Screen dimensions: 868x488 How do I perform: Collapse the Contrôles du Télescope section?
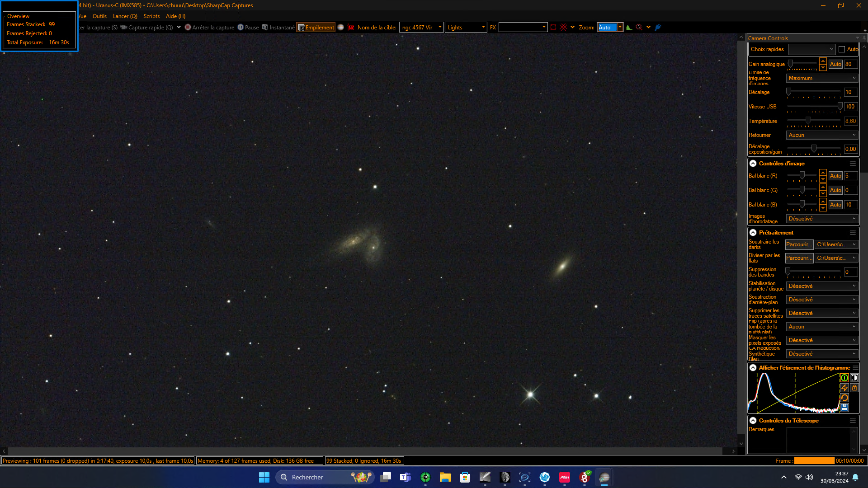coord(753,421)
